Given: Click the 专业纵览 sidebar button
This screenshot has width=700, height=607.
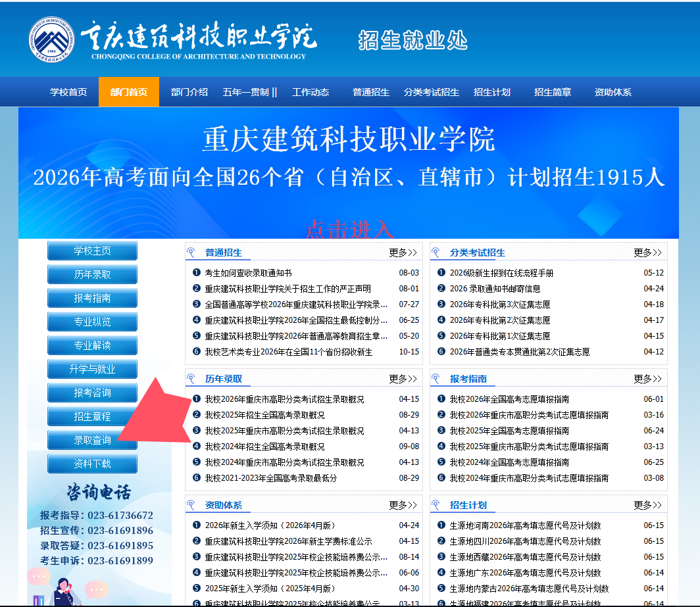Looking at the screenshot, I should [92, 322].
